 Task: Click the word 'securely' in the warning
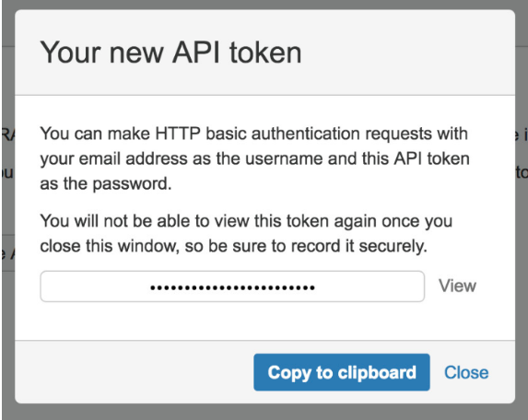pos(391,246)
